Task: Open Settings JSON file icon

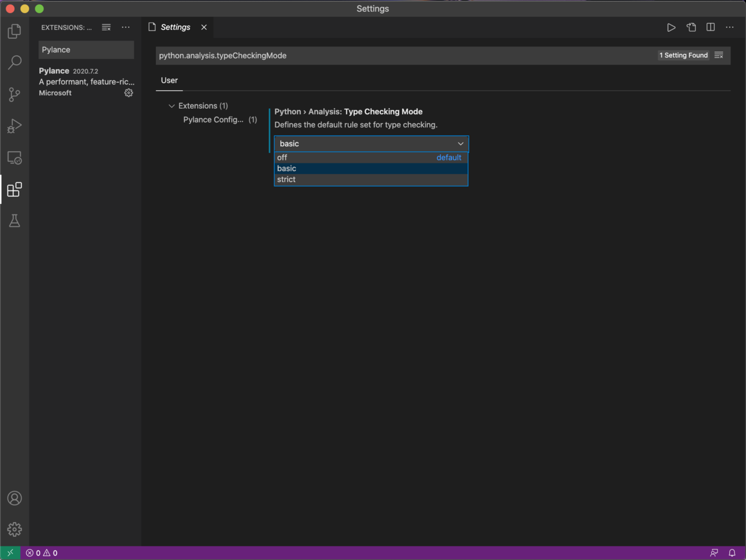Action: click(x=691, y=27)
